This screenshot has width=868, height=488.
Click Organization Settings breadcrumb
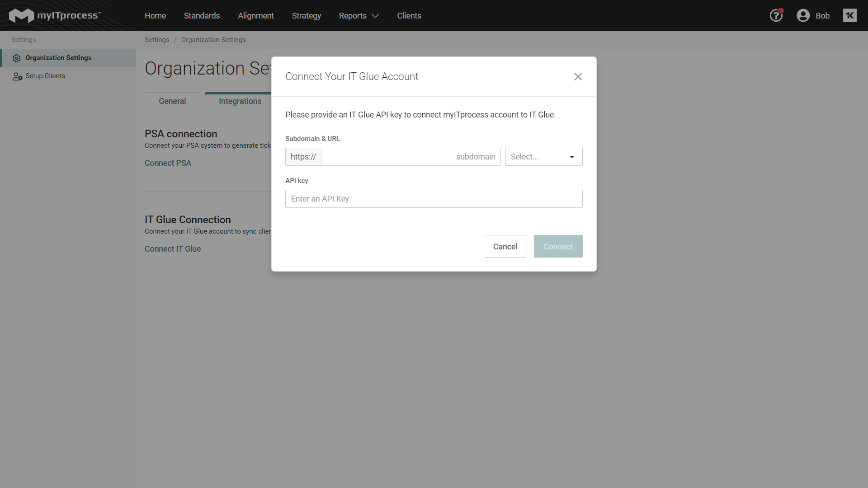pyautogui.click(x=213, y=40)
